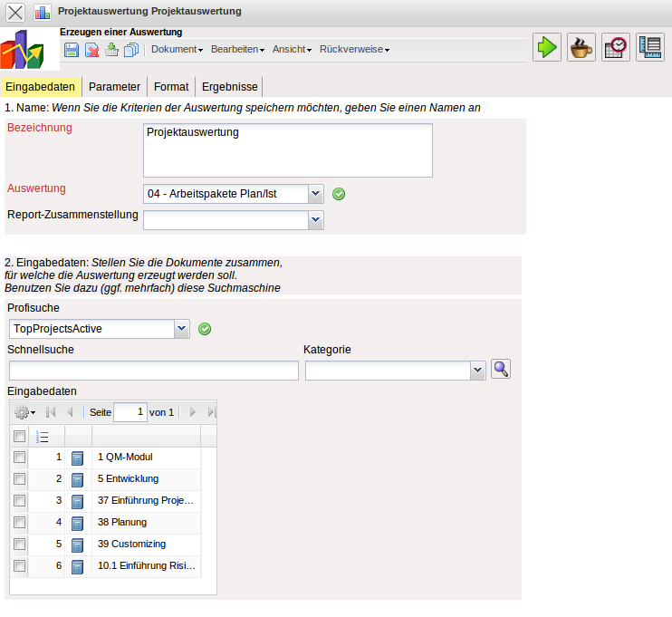Click the list ruler icon in toolbar
The height and width of the screenshot is (617, 672).
tap(649, 47)
